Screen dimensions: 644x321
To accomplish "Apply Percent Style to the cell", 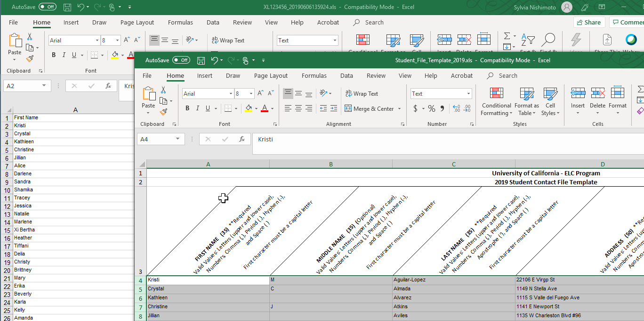I will 431,108.
